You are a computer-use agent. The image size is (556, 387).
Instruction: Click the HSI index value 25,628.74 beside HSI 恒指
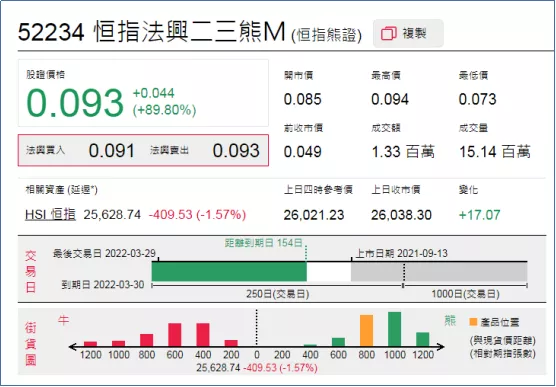[x=112, y=215]
